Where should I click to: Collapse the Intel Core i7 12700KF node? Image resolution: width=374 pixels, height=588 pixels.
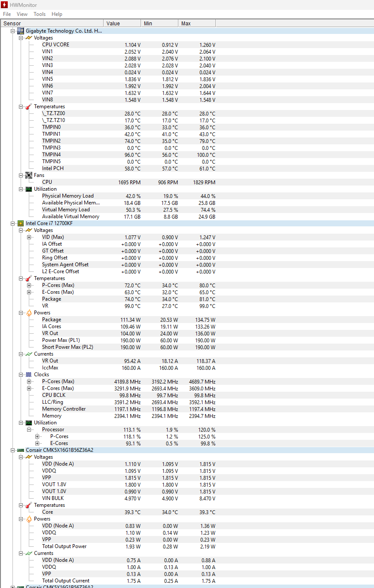coord(13,223)
